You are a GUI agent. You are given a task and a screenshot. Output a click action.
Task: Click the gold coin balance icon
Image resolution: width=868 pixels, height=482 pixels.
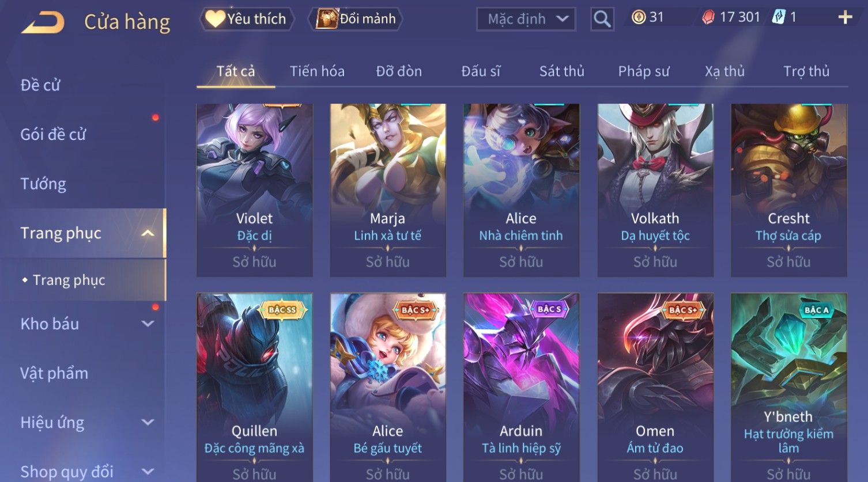[x=639, y=17]
